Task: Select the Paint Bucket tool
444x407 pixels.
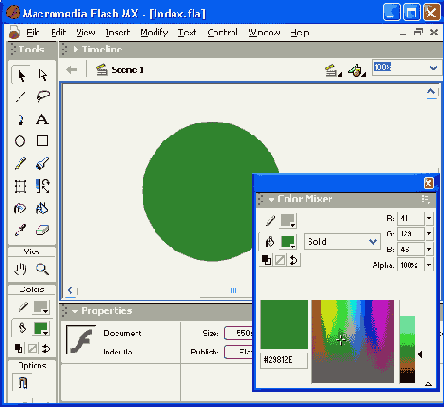Action: (x=42, y=208)
